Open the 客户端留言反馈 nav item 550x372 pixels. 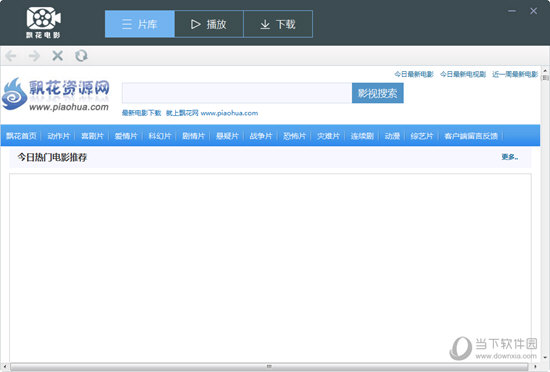(x=471, y=136)
